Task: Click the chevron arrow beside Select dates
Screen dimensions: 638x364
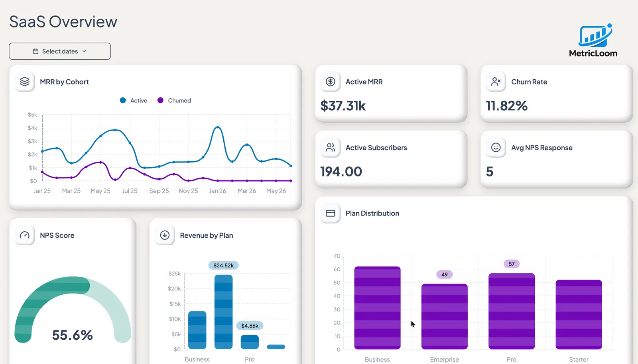Action: click(84, 51)
